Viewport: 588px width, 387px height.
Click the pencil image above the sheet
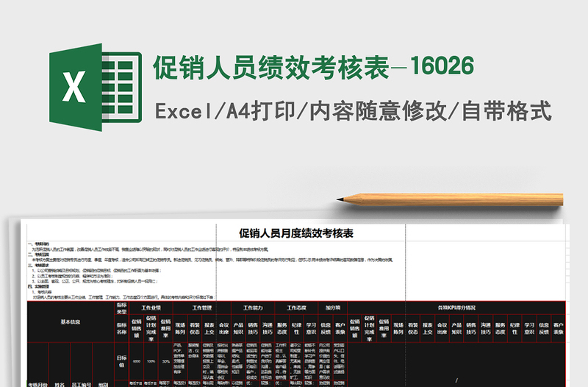(x=450, y=199)
